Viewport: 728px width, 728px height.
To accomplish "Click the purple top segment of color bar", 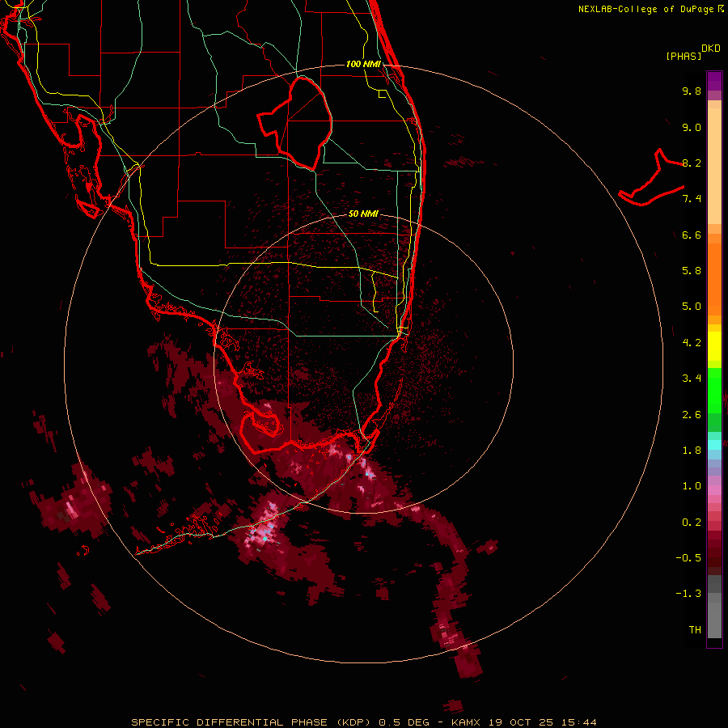I will pyautogui.click(x=714, y=81).
